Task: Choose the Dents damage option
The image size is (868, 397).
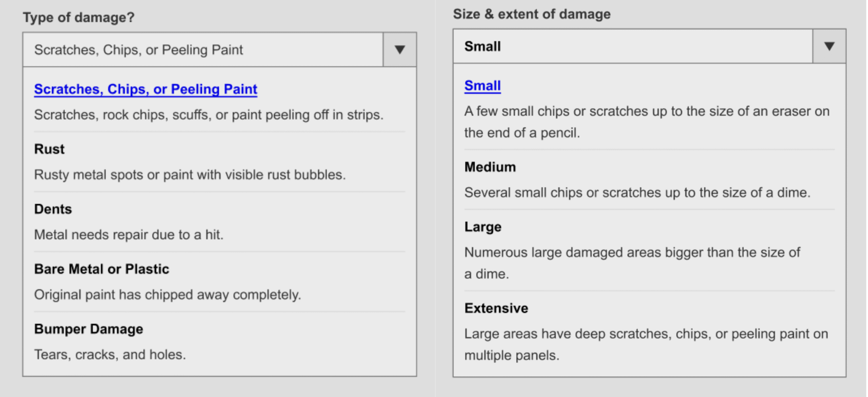Action: point(53,209)
